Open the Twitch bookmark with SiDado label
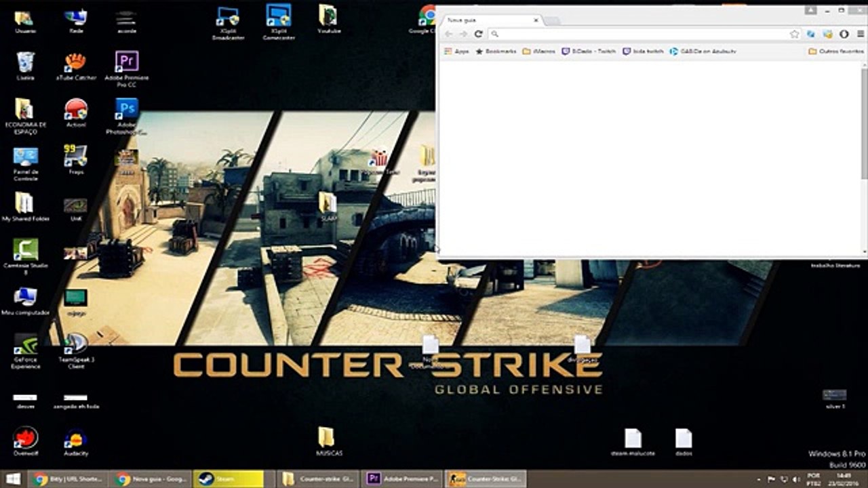 (589, 52)
